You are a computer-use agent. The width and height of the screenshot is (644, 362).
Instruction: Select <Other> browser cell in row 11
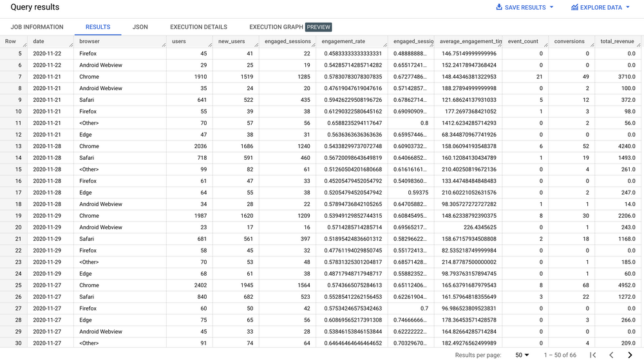click(x=89, y=123)
